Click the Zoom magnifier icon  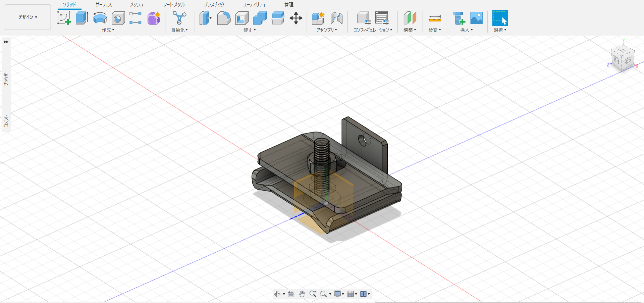coord(313,294)
